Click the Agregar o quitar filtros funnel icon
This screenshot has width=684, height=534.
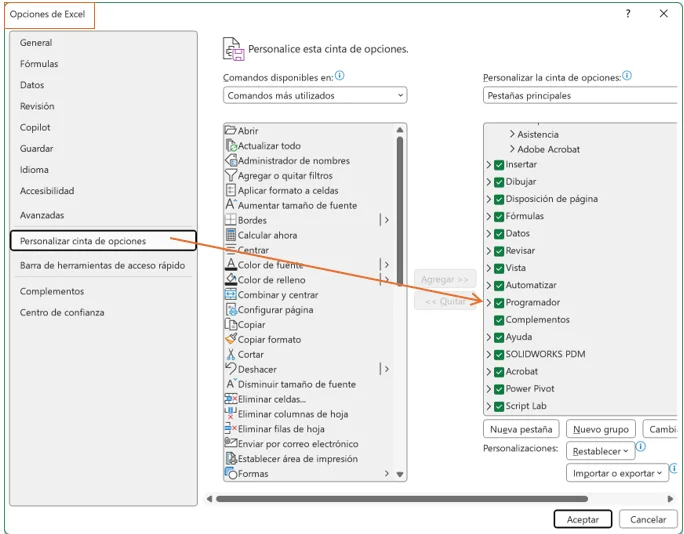(230, 175)
